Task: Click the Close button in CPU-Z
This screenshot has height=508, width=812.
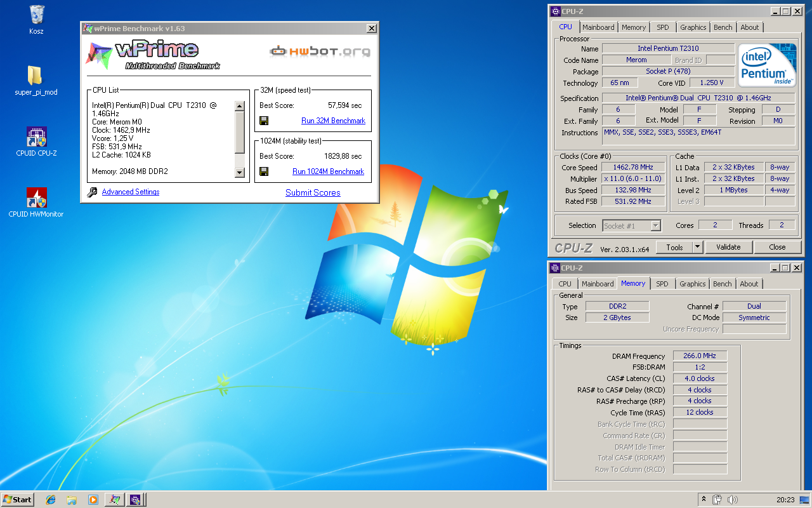Action: (x=777, y=247)
